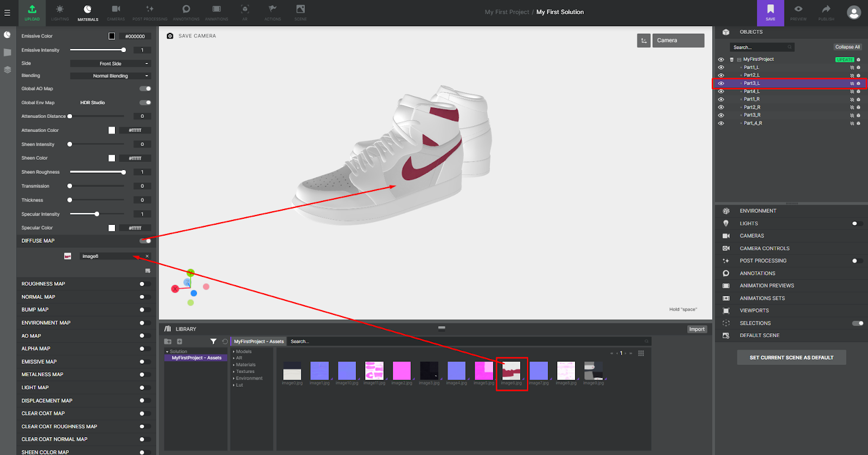Toggle the Selections switch
Image resolution: width=868 pixels, height=455 pixels.
[858, 323]
